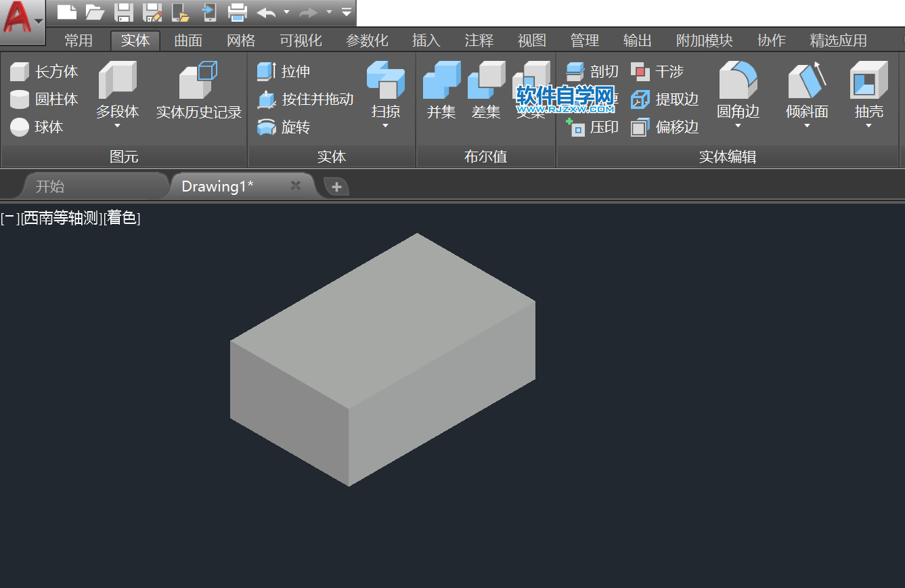The width and height of the screenshot is (905, 588).
Task: Open the AutoCAD application menu logo
Action: [16, 18]
